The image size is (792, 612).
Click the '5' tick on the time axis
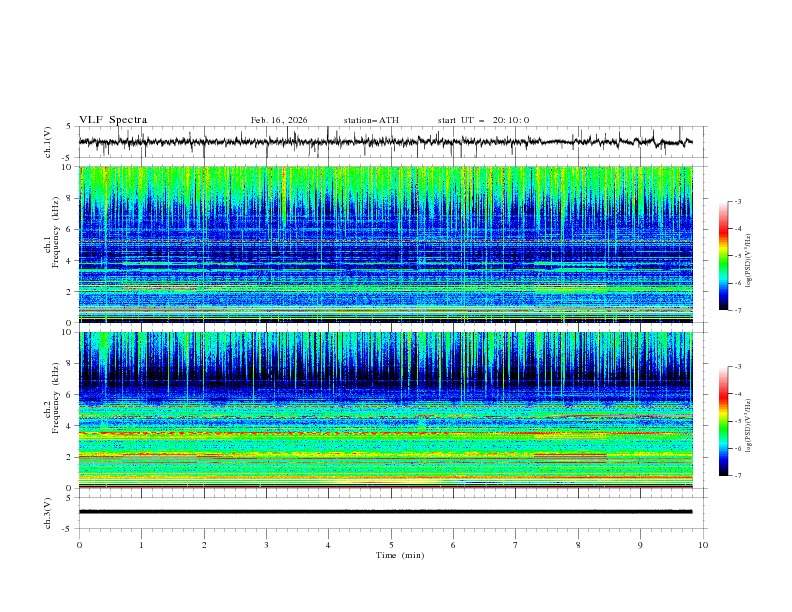click(x=391, y=545)
